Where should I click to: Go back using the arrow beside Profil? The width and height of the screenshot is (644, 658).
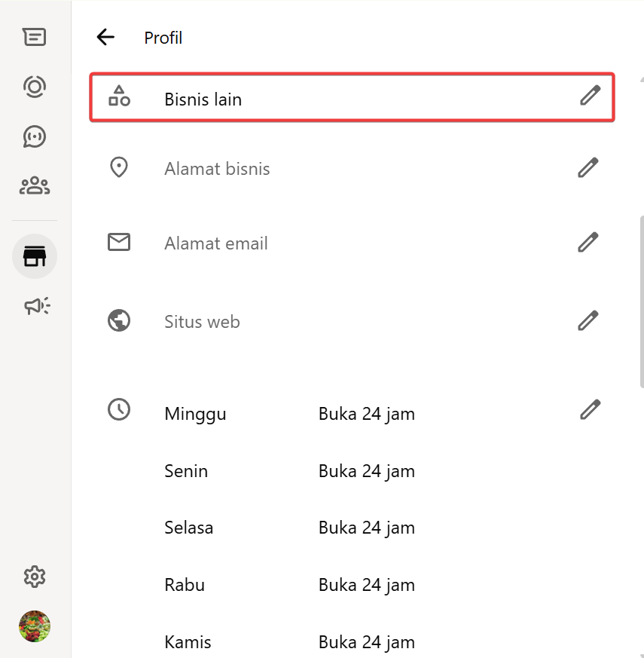105,38
